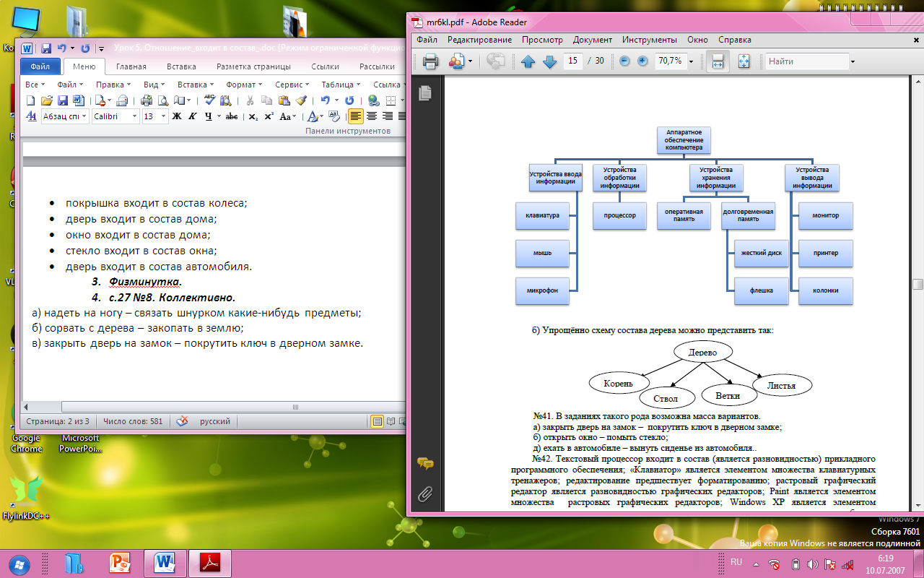Toggle Superscript x² in Word
The height and width of the screenshot is (578, 924).
pos(269,116)
